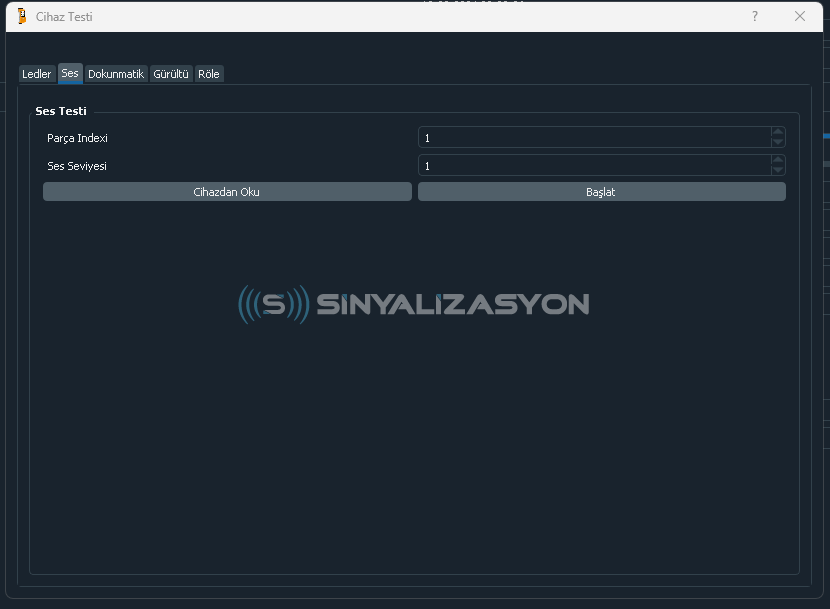The height and width of the screenshot is (609, 830).
Task: Switch to the Ledler tab
Action: tap(37, 74)
